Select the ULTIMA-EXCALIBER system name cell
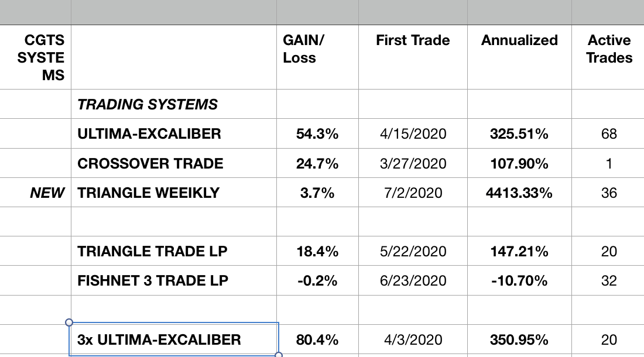644x357 pixels. pos(149,134)
